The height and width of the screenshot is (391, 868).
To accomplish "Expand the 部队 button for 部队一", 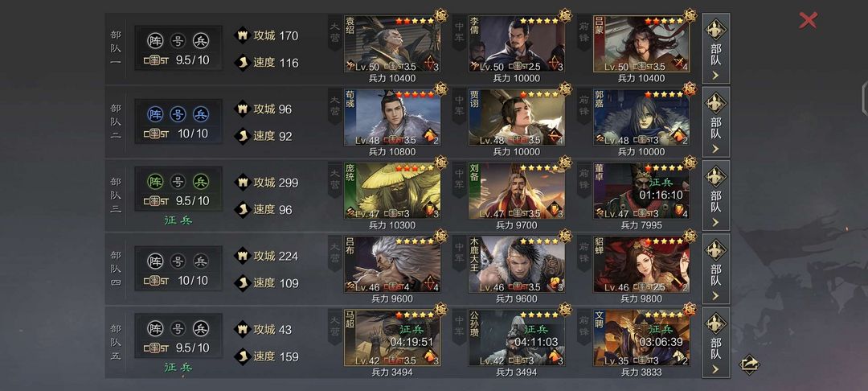I will [716, 49].
